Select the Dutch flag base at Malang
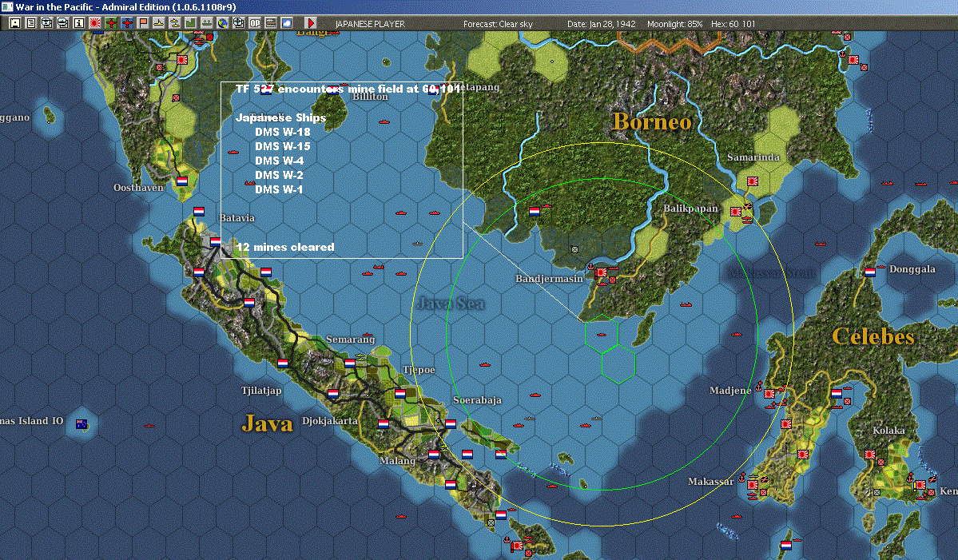Viewport: 958px width, 560px height. click(x=434, y=454)
